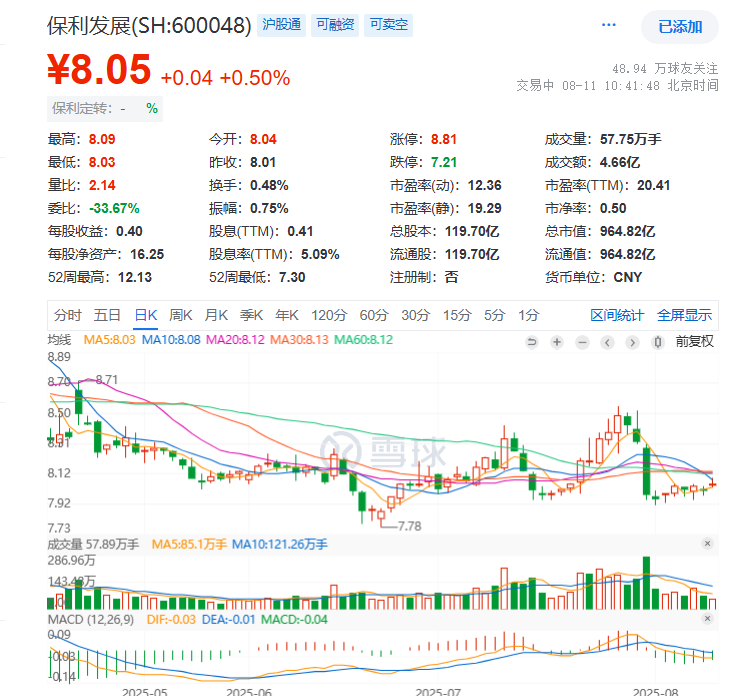Image resolution: width=736 pixels, height=696 pixels.
Task: Click the 7.78 low marker on chart
Action: coord(409,526)
